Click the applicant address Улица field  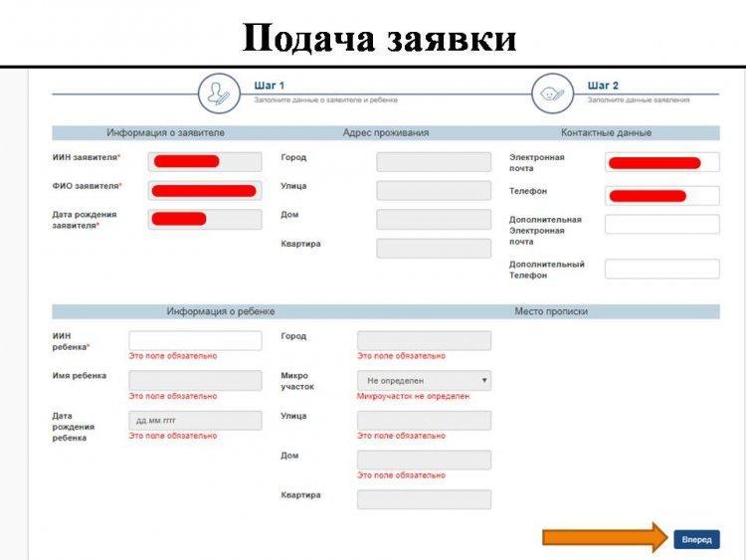click(x=434, y=191)
